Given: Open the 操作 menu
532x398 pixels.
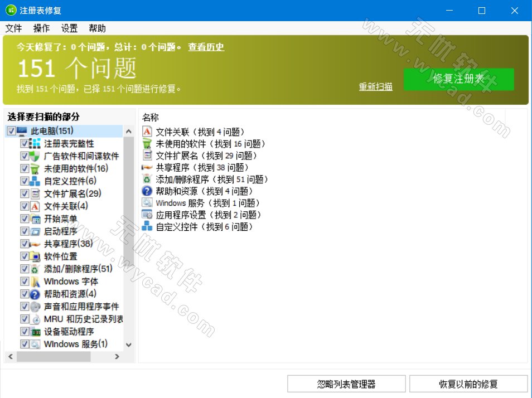Looking at the screenshot, I should (x=41, y=28).
